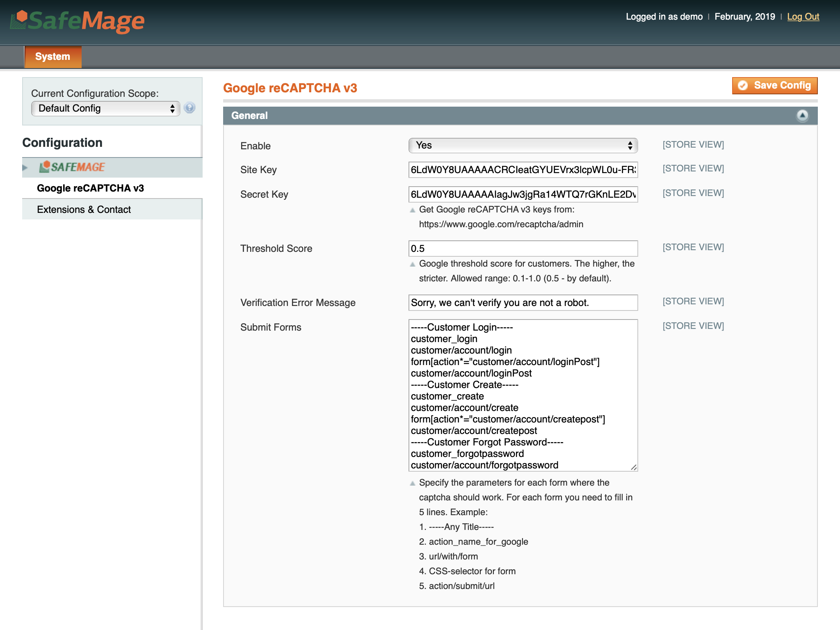Click the '-----Customer Create-----' line
This screenshot has width=840, height=630.
point(465,385)
